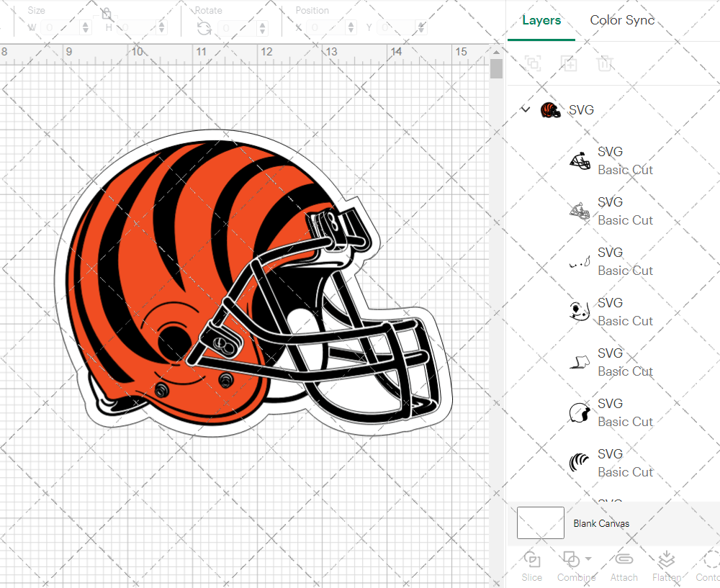The width and height of the screenshot is (720, 588).
Task: Select the SVG group helmet thumbnail
Action: click(x=551, y=110)
